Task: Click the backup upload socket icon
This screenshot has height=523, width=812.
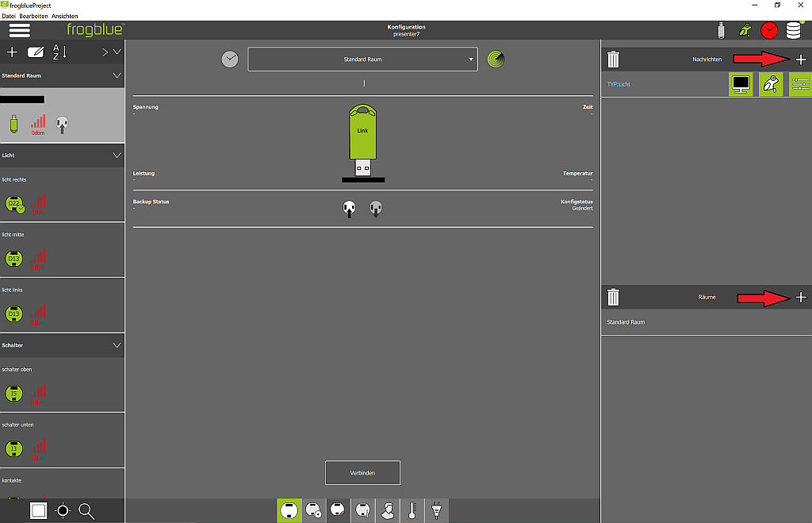Action: 350,209
